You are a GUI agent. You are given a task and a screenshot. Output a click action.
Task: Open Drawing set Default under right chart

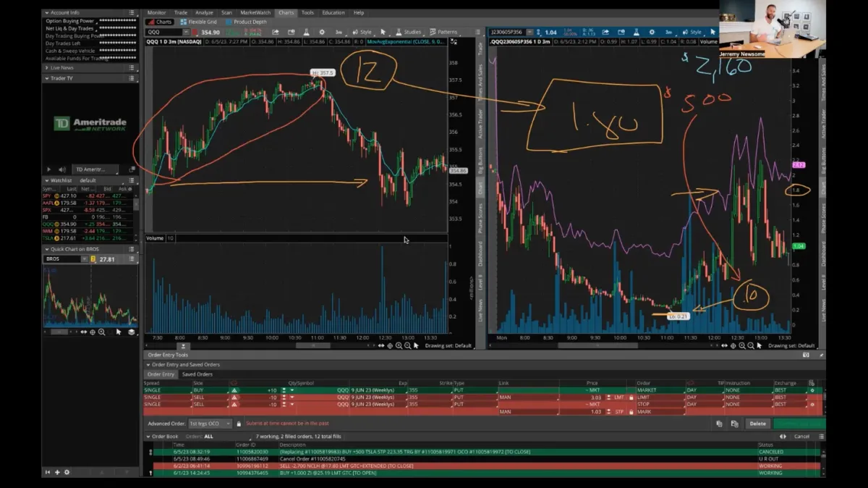point(791,345)
